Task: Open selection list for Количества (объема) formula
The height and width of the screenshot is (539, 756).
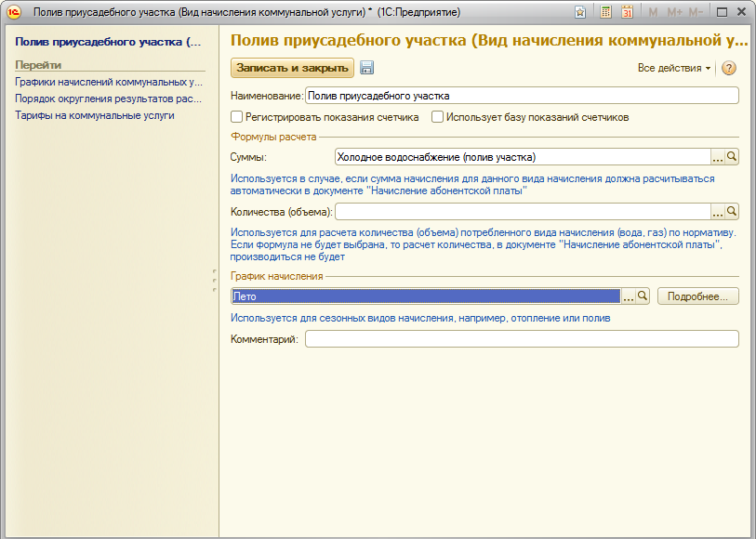Action: click(x=717, y=212)
